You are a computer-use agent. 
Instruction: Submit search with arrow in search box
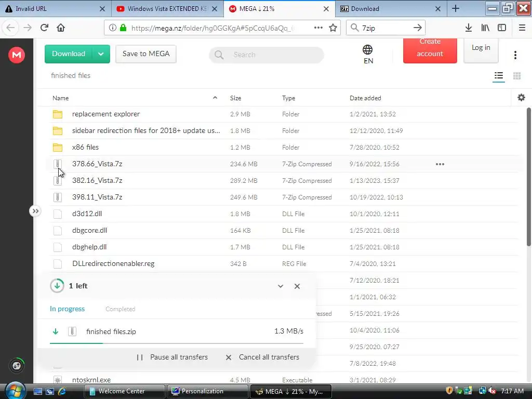click(x=418, y=28)
